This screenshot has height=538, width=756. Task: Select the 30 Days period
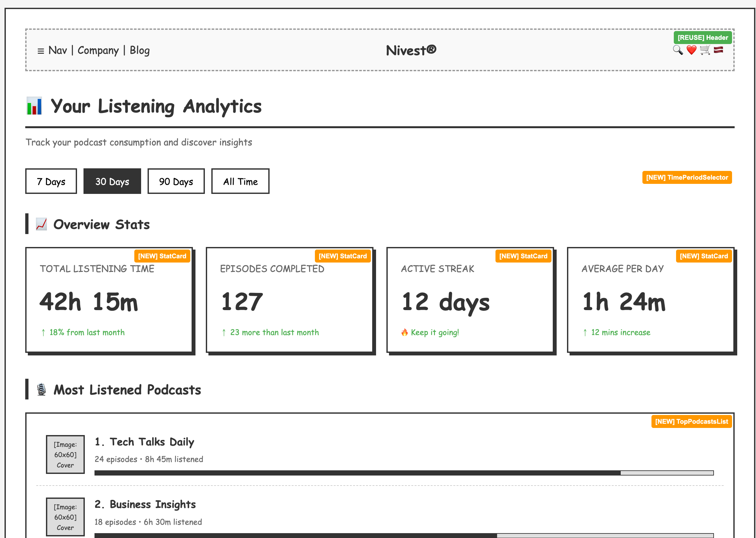[112, 181]
